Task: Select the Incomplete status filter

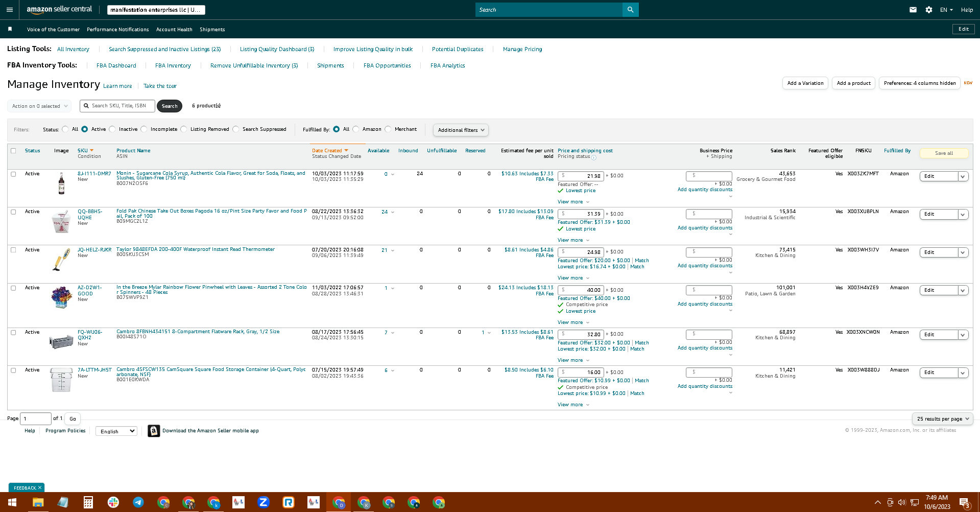Action: click(144, 129)
